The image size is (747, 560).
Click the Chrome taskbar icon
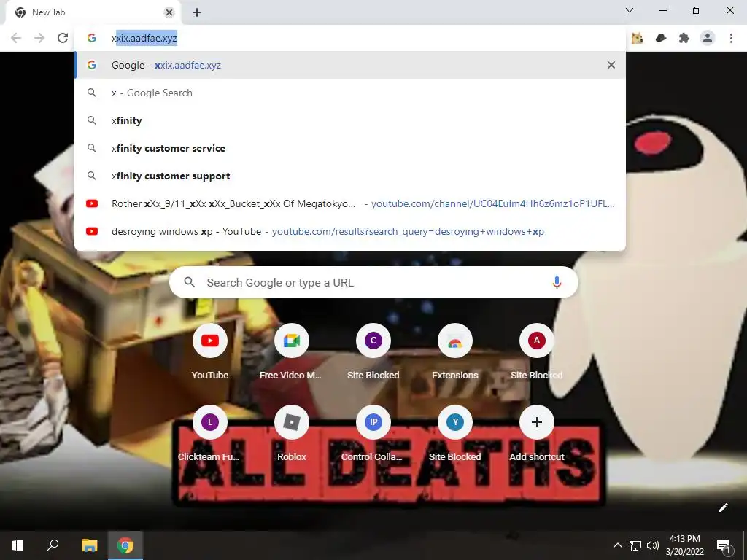coord(125,545)
